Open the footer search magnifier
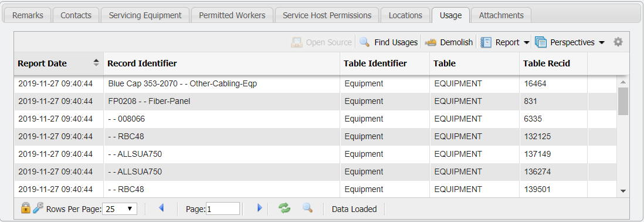Image resolution: width=644 pixels, height=222 pixels. [x=307, y=208]
